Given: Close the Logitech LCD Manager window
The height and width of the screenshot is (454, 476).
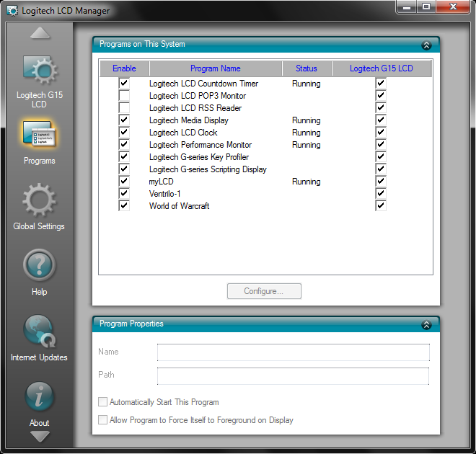Looking at the screenshot, I should coord(453,6).
